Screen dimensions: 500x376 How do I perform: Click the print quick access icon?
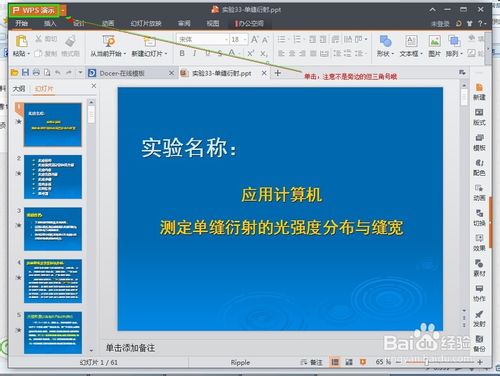[x=36, y=72]
